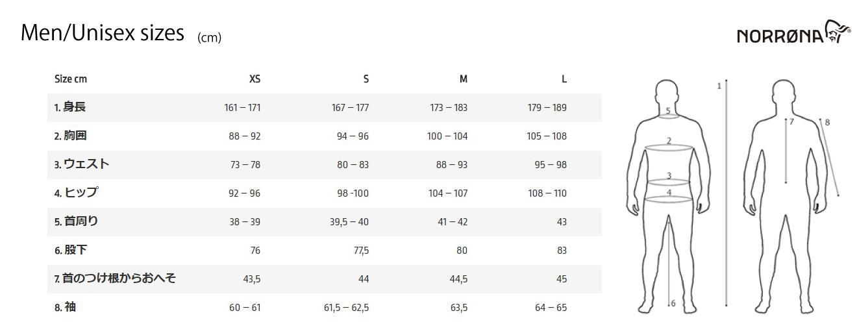Click the 袖 value 63,5 for M

pyautogui.click(x=459, y=307)
